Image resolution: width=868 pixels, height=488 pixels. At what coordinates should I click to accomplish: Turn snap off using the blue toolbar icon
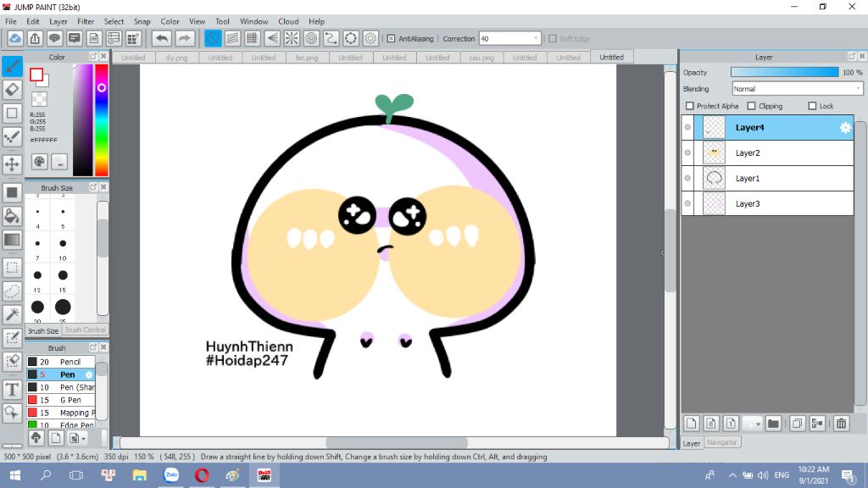[x=213, y=38]
